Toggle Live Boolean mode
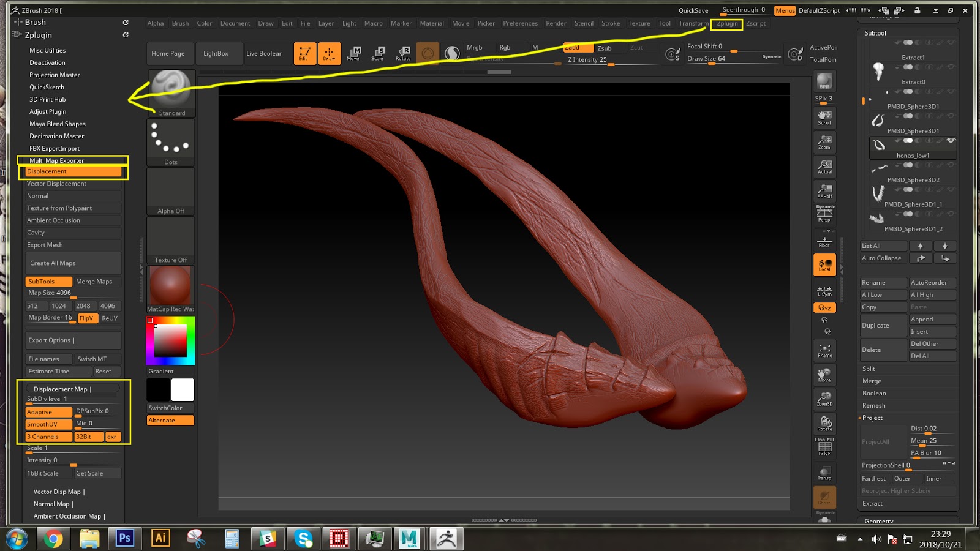The image size is (980, 551). [x=266, y=53]
